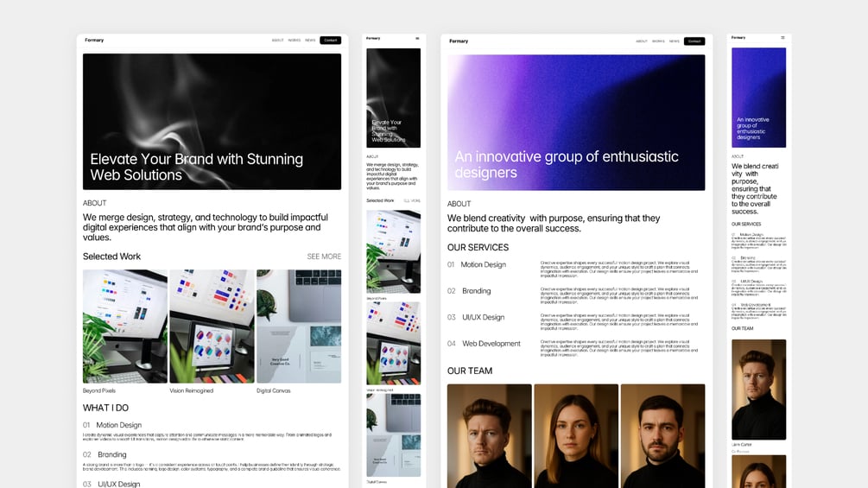The image size is (868, 488).
Task: Select the third project image in the mobile works list
Action: coord(394,435)
